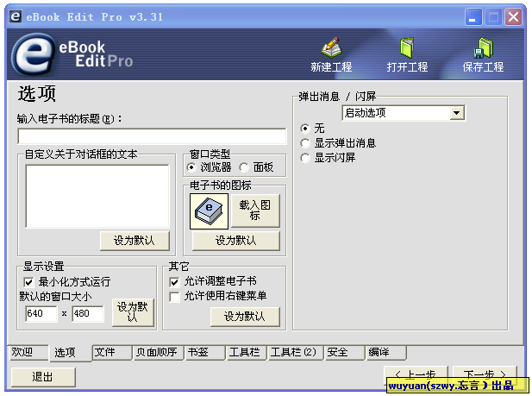Click 设为默认 in the 其它 group
The width and height of the screenshot is (532, 396).
245,317
